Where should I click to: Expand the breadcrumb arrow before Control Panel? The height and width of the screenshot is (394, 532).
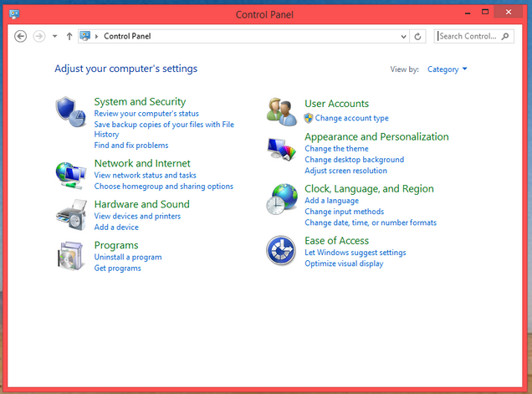pyautogui.click(x=97, y=36)
